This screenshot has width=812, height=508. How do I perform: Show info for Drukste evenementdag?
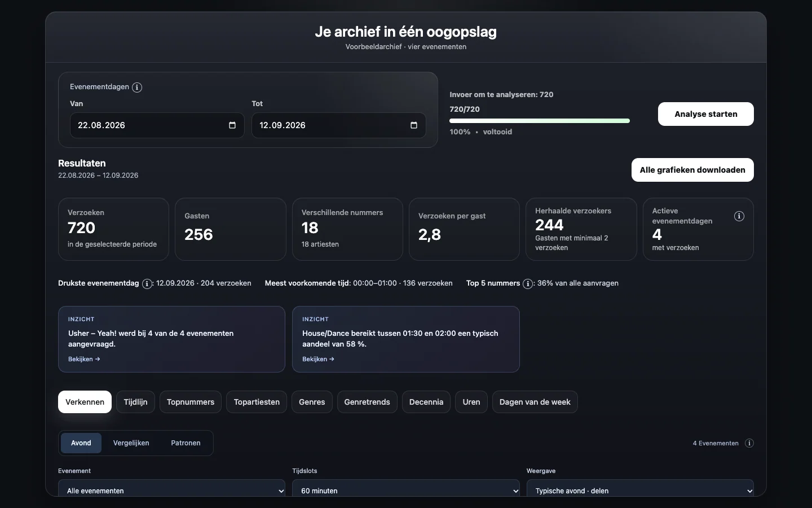coord(147,284)
